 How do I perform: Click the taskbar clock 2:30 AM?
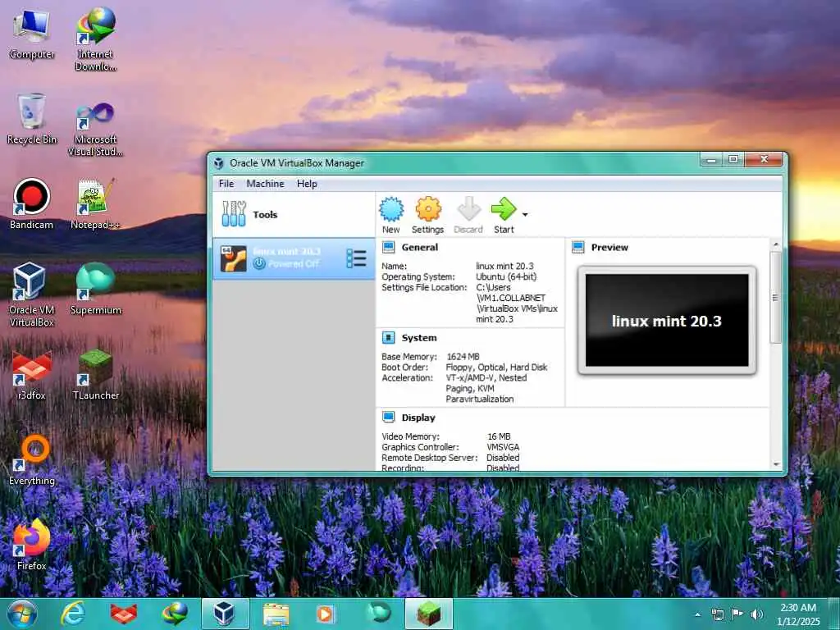point(798,608)
